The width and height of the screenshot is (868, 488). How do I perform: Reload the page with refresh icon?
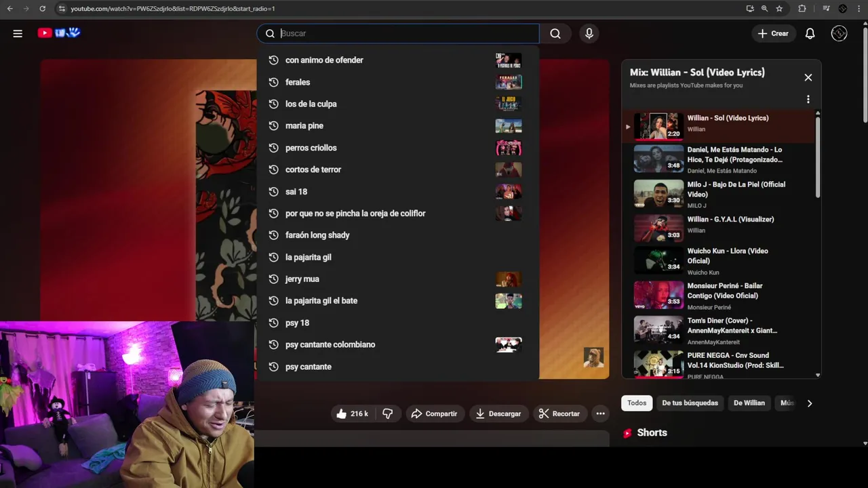coord(42,8)
